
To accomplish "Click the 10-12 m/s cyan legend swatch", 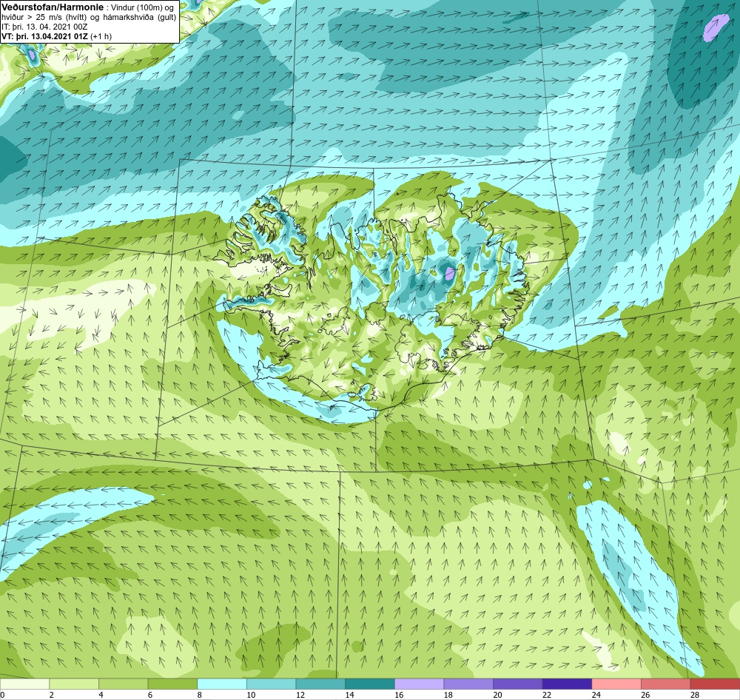I will click(272, 684).
